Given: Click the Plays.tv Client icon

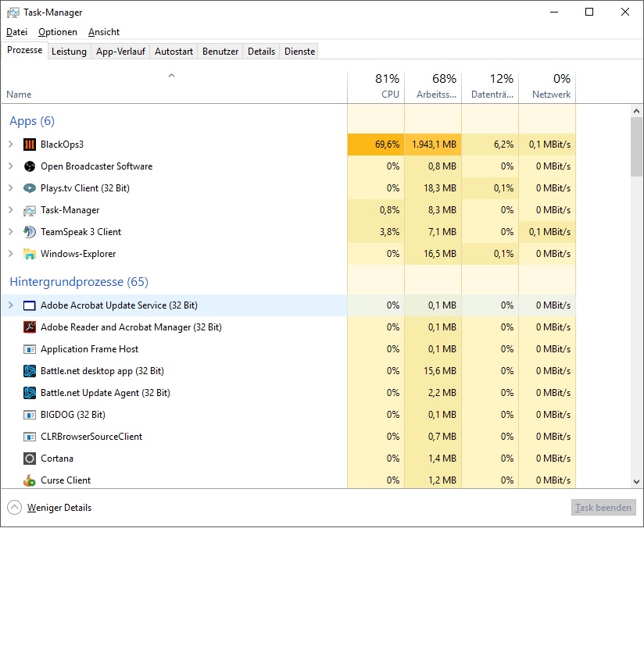Looking at the screenshot, I should coord(29,188).
